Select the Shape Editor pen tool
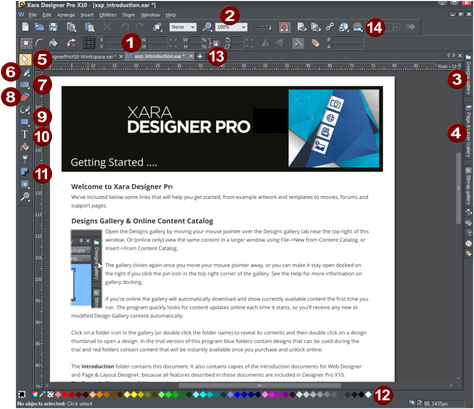This screenshot has width=474, height=409. coord(25,109)
